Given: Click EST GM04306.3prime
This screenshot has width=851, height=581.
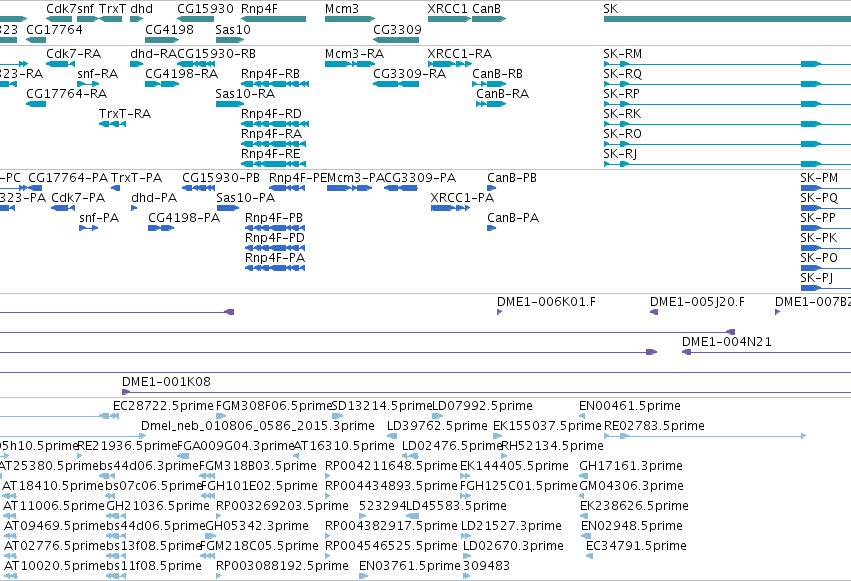Looking at the screenshot, I should coord(631,486).
